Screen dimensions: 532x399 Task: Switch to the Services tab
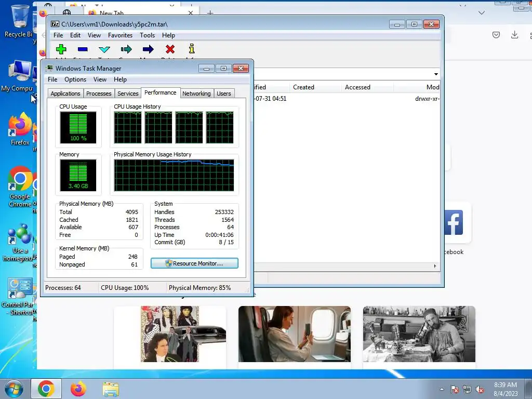pyautogui.click(x=128, y=94)
